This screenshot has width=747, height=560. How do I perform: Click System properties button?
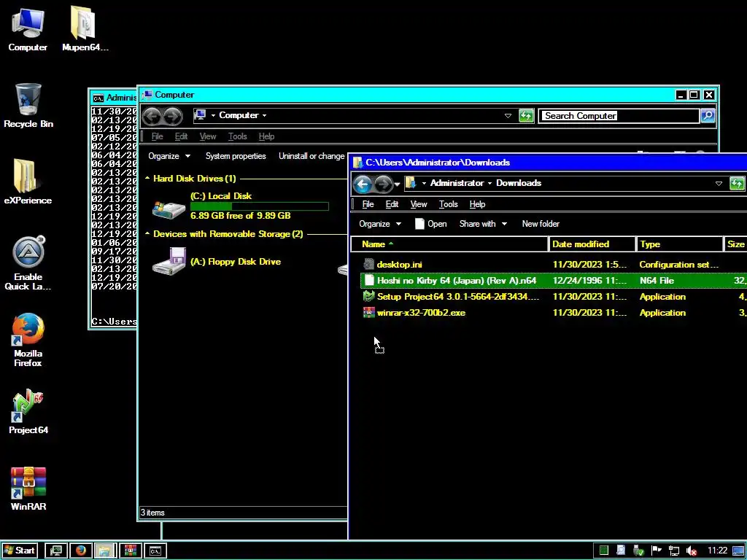pyautogui.click(x=236, y=156)
